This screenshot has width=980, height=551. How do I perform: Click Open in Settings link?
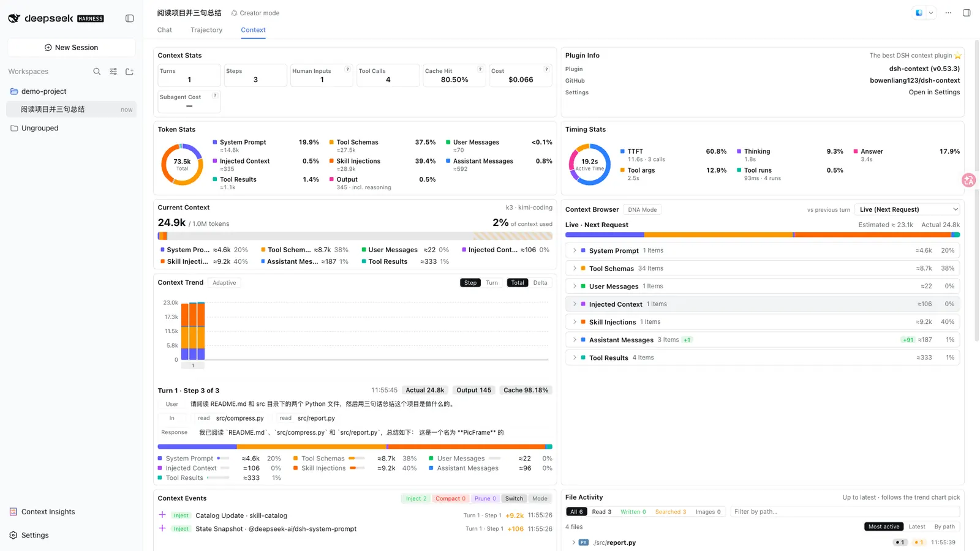(934, 92)
